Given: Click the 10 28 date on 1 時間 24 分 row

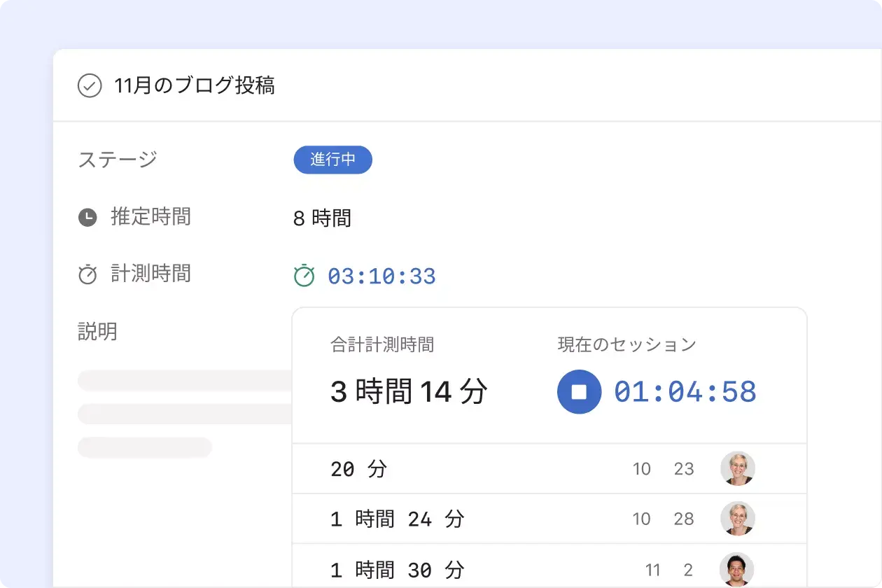Looking at the screenshot, I should coord(663,519).
